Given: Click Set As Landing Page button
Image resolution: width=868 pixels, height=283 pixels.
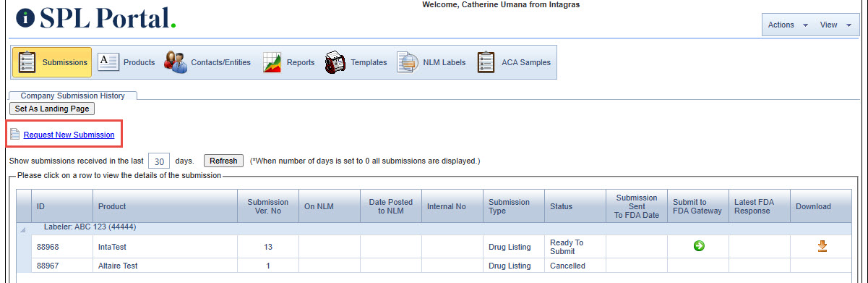Looking at the screenshot, I should pyautogui.click(x=52, y=109).
